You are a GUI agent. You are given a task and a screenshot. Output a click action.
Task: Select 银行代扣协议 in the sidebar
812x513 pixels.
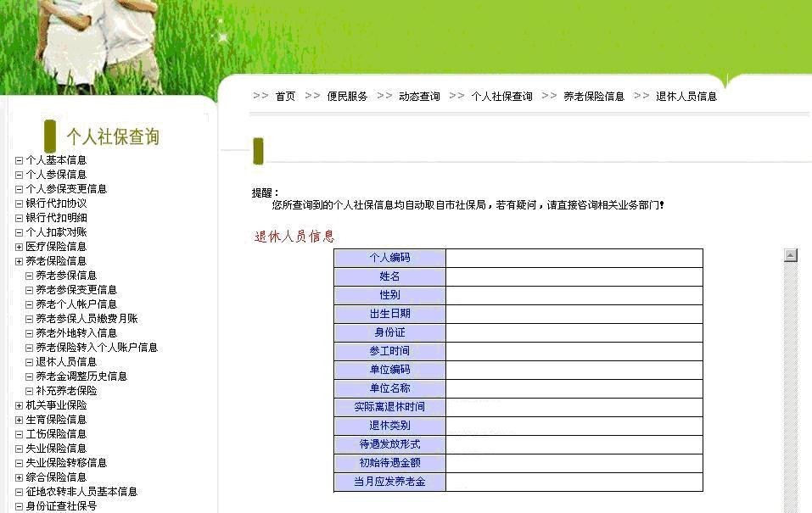click(56, 203)
